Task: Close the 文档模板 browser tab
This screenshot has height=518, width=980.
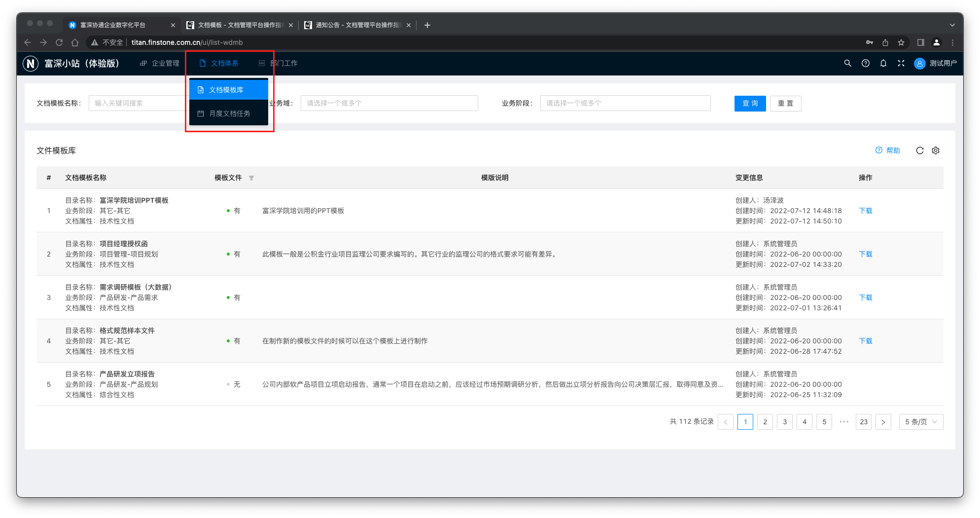Action: point(291,25)
